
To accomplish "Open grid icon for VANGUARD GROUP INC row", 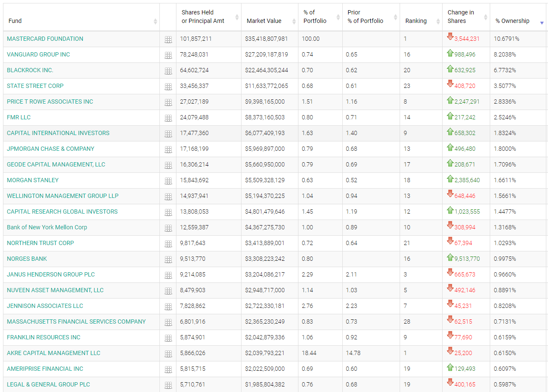I will [168, 55].
